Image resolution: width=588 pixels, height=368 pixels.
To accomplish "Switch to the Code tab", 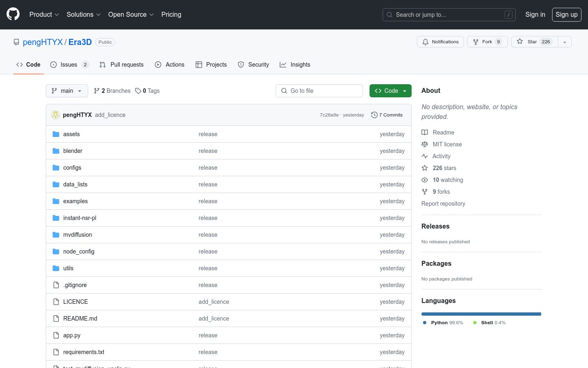I will tap(29, 65).
